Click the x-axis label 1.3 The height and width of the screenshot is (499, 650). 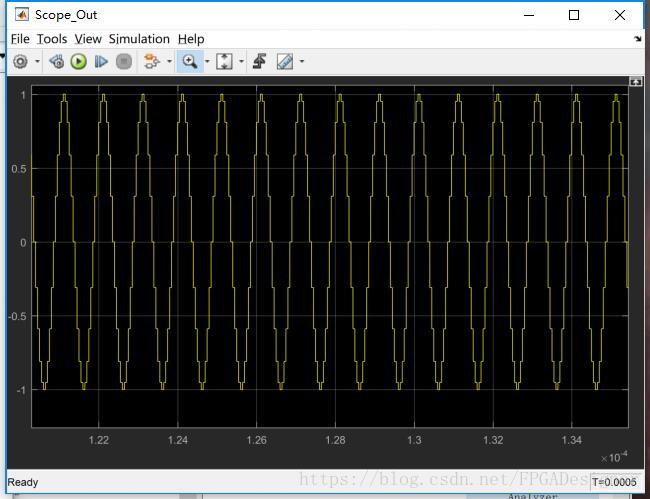click(x=414, y=440)
